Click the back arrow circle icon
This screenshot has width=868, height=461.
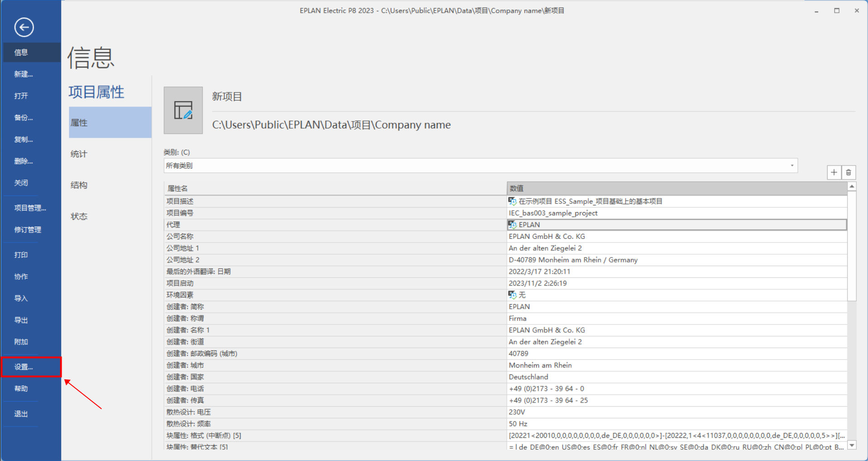pos(24,27)
